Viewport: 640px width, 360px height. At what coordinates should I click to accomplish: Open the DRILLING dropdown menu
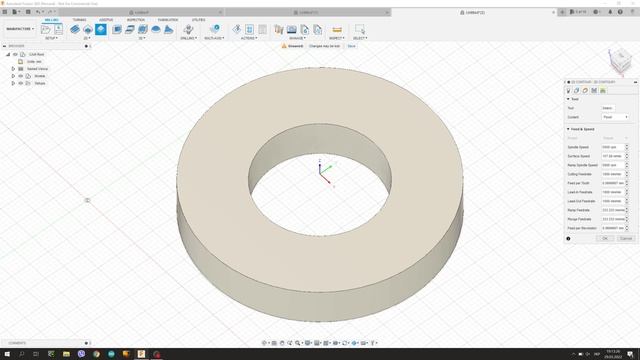click(189, 38)
